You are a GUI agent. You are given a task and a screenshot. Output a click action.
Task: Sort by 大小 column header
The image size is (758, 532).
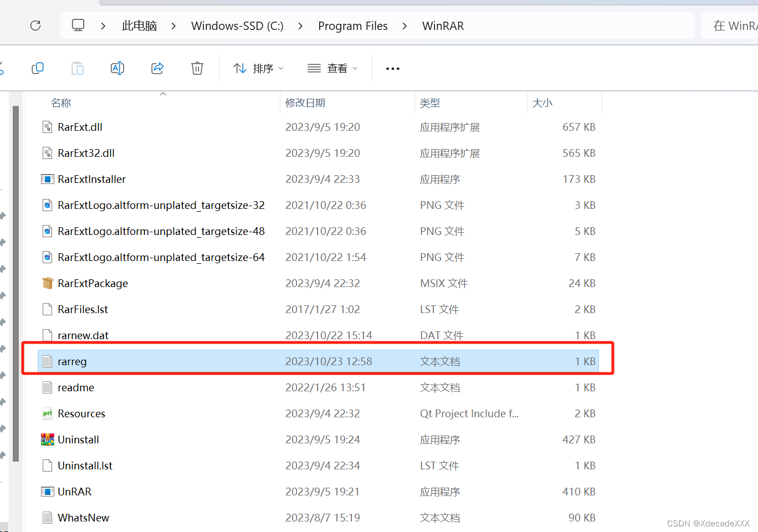click(542, 103)
